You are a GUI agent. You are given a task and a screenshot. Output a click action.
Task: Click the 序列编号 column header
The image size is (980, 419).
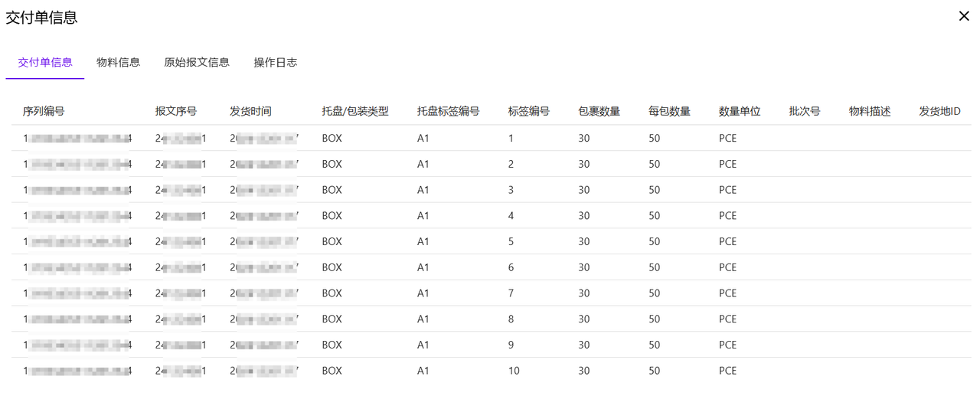coord(44,112)
